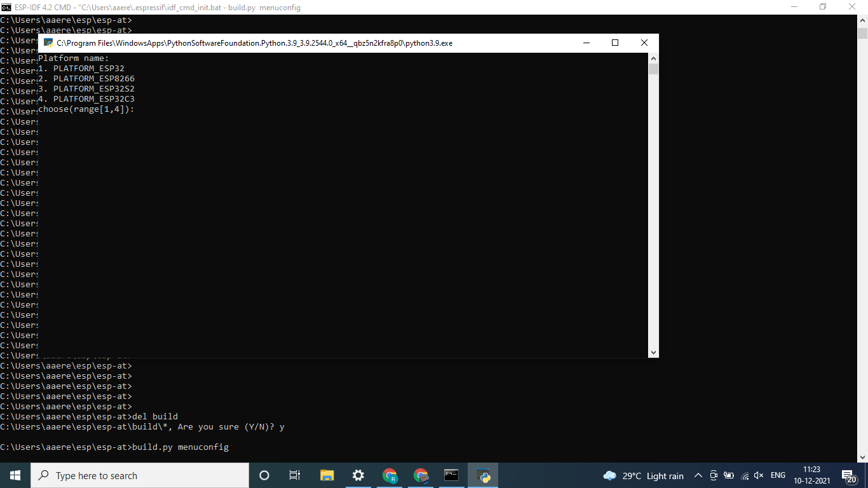Screen dimensions: 868x488
Task: Open the calendar by clicking the clock
Action: [x=812, y=475]
